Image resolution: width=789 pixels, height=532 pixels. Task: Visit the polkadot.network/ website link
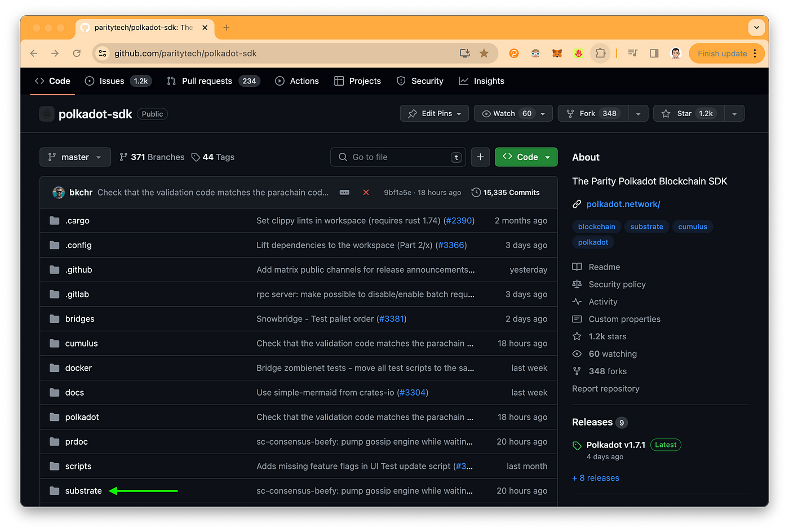623,204
